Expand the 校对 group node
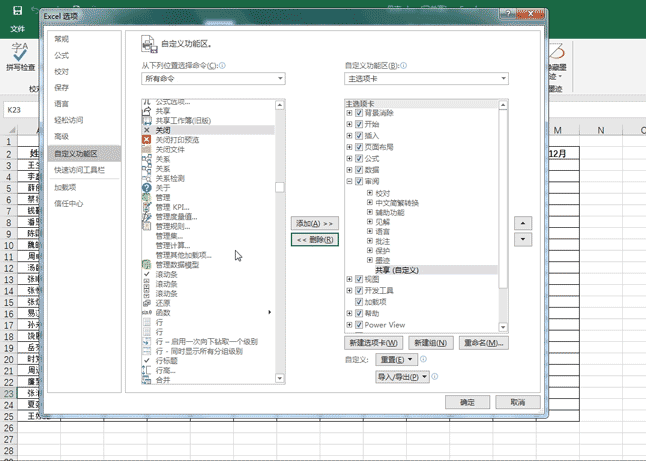 [x=370, y=193]
